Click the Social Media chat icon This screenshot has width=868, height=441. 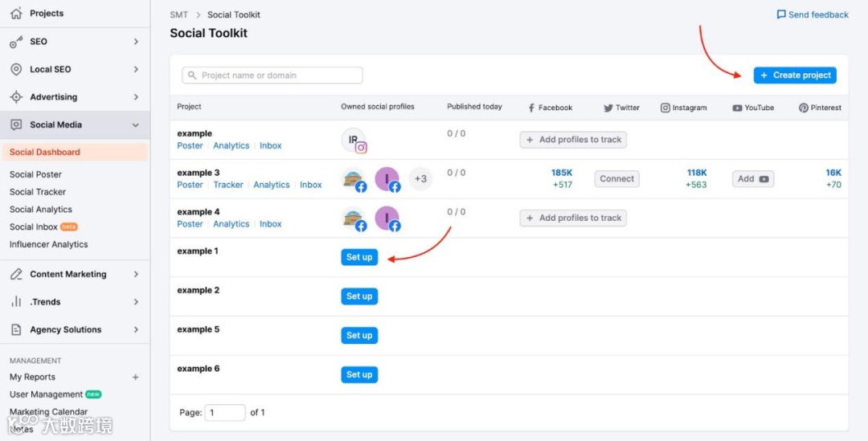(x=16, y=125)
